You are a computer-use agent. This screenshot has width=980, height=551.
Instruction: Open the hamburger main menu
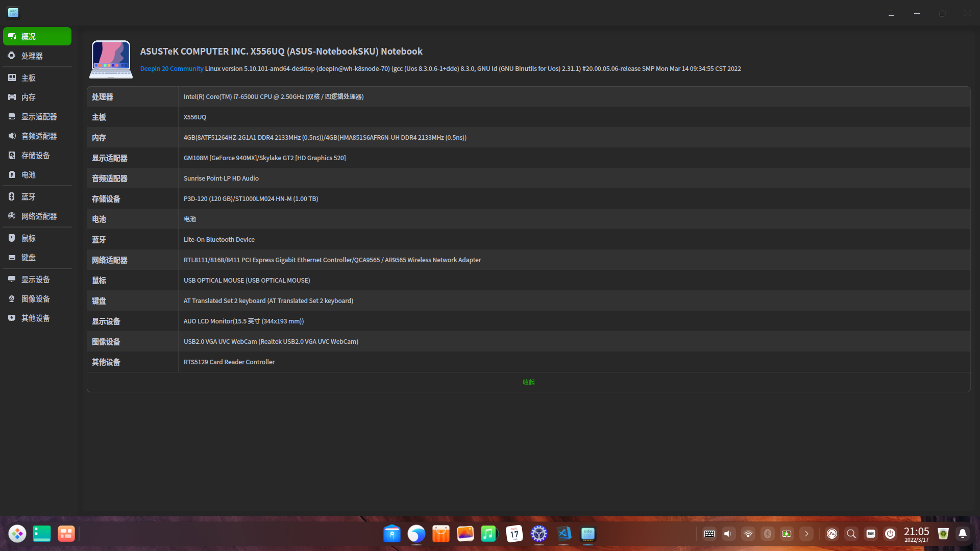tap(891, 13)
